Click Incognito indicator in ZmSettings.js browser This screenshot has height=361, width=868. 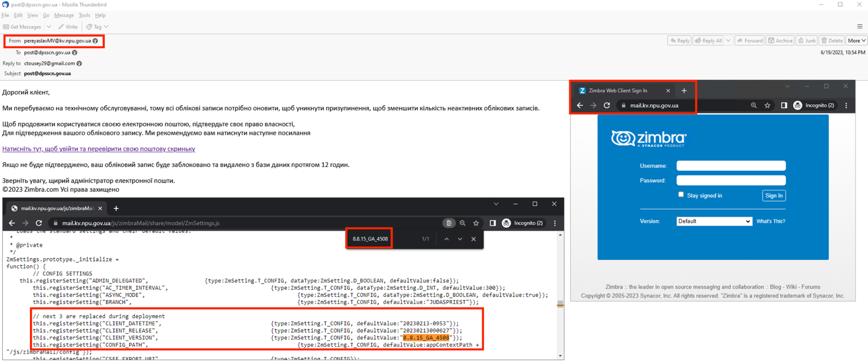522,223
